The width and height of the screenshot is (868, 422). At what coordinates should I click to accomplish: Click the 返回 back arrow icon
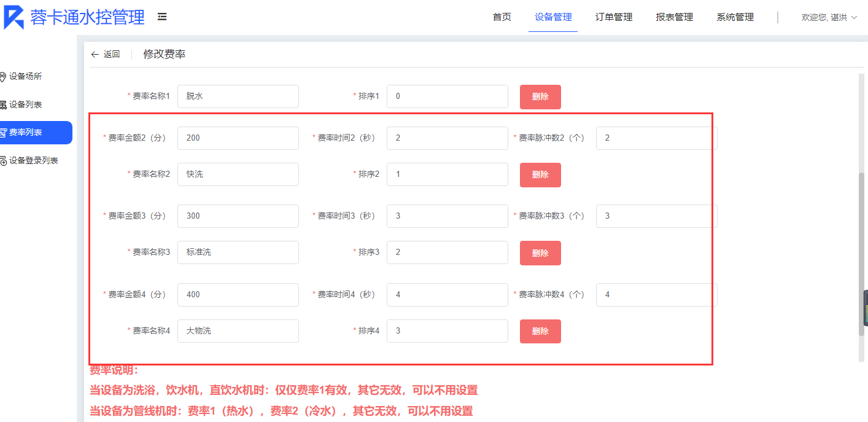[95, 54]
